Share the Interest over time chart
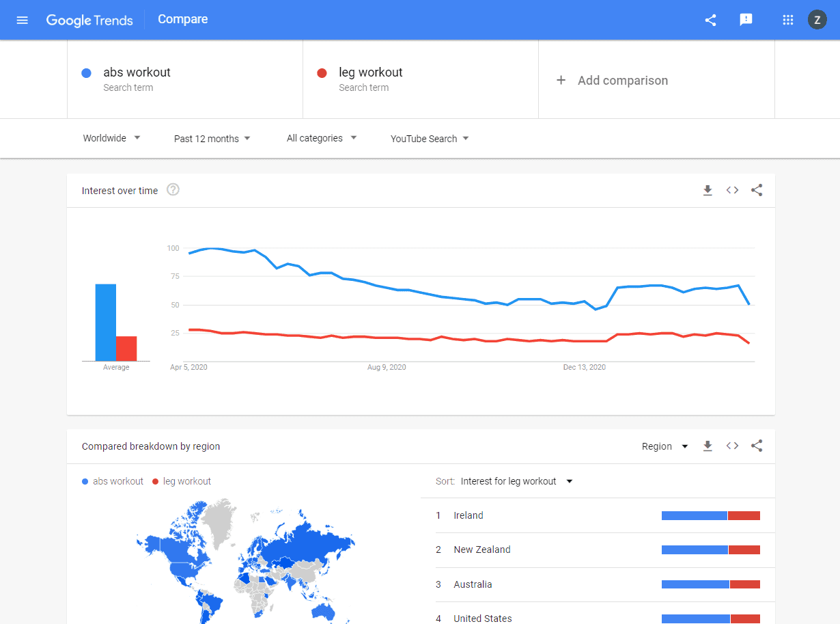The image size is (840, 624). 757,191
